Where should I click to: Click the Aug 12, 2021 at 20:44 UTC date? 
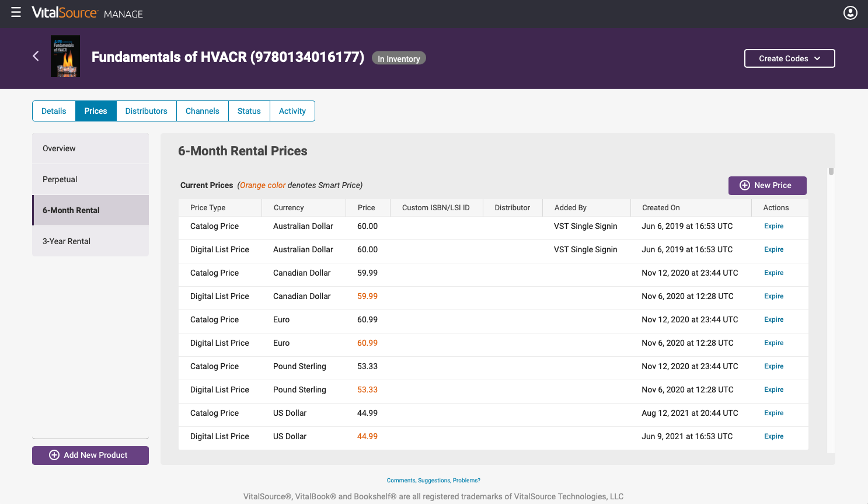coord(689,413)
